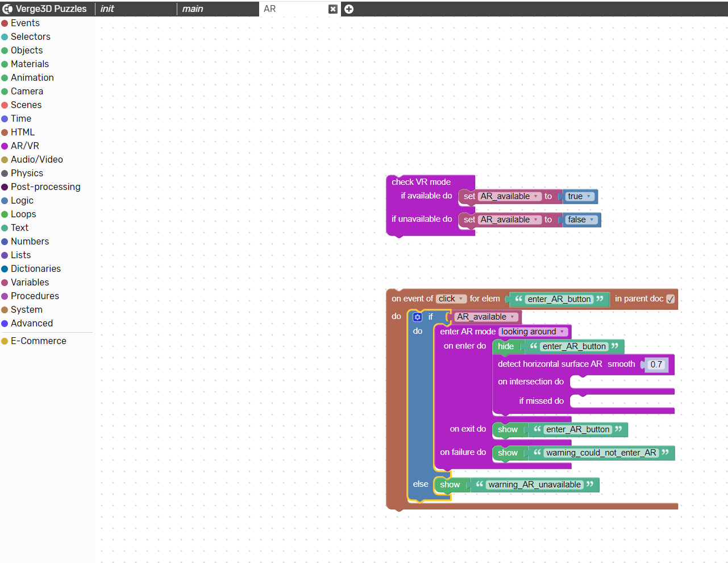Screen dimensions: 728x563
Task: Edit enter_AR_button text in hide block
Action: 574,346
